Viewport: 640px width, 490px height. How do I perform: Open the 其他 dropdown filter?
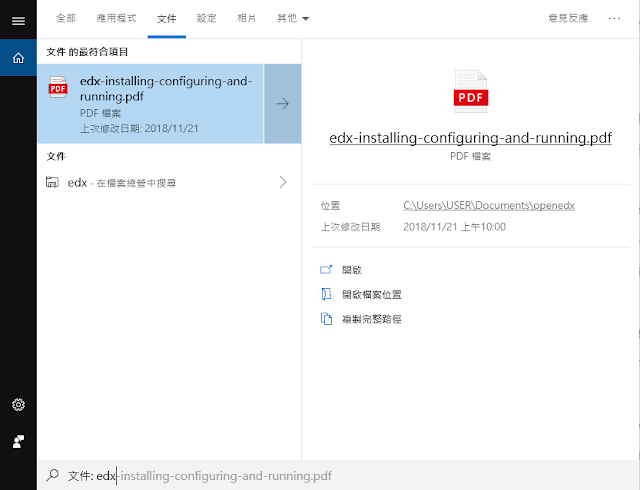(293, 18)
